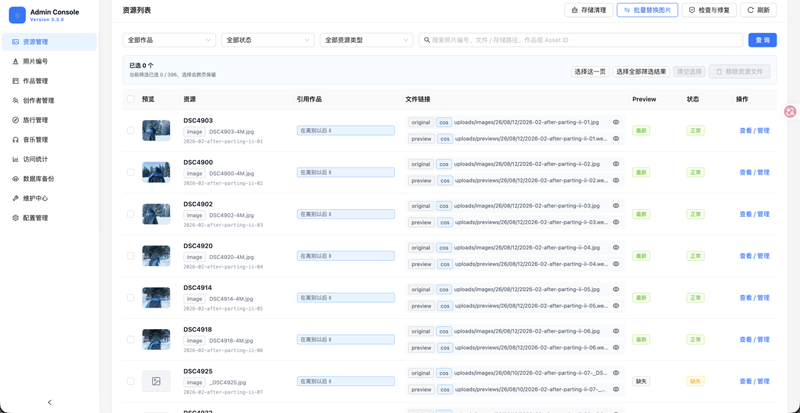The image size is (800, 413).
Task: Click the pink floating icon at right edge
Action: (x=790, y=111)
